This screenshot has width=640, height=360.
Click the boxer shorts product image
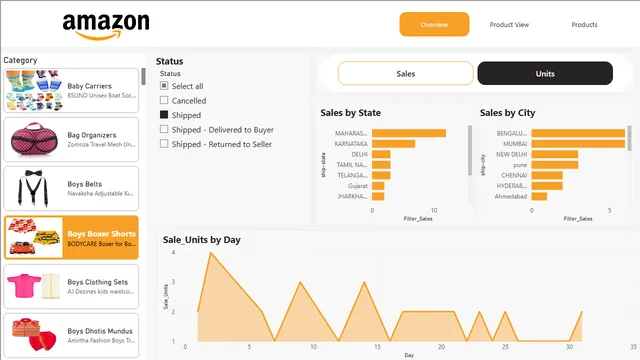coord(34,237)
